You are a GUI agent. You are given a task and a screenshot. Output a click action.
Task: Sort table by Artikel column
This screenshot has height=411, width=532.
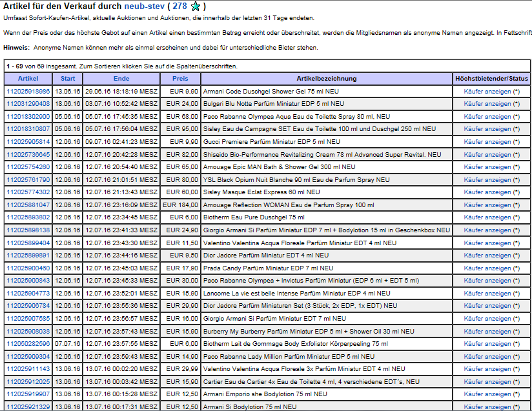28,79
